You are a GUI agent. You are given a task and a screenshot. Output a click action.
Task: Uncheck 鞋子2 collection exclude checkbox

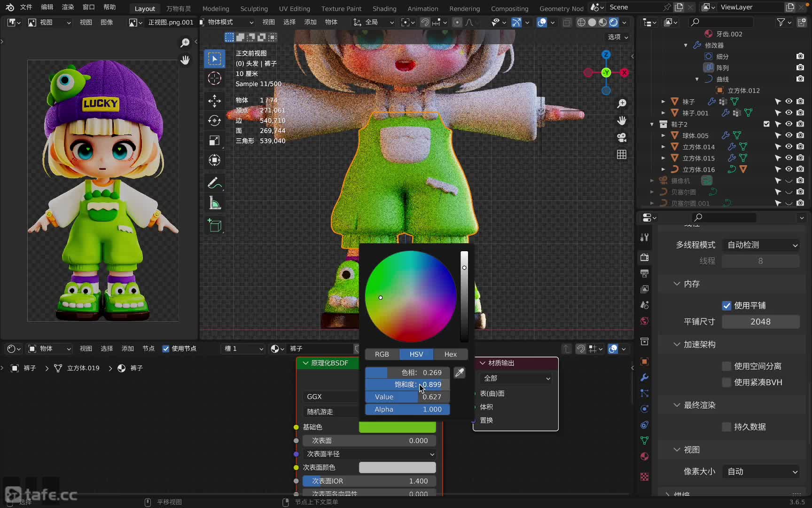click(x=766, y=124)
